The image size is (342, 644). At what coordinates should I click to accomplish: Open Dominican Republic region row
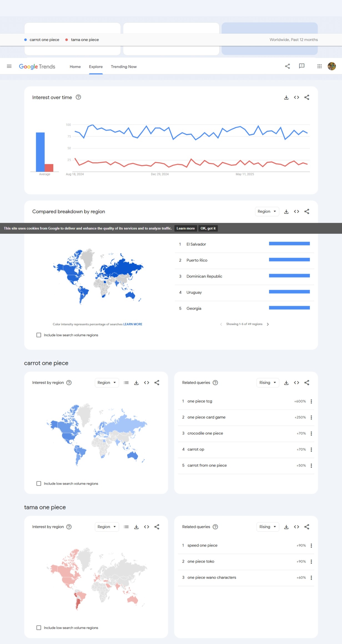click(244, 276)
